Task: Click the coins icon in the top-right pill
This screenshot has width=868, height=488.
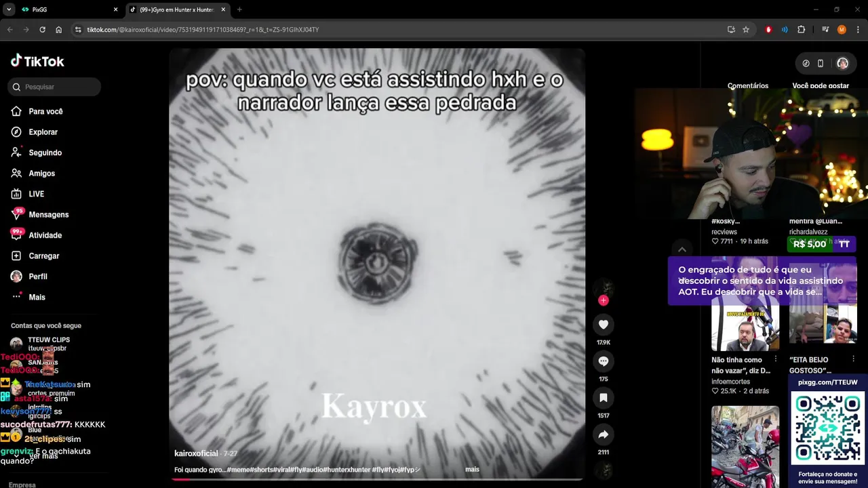Action: click(806, 63)
